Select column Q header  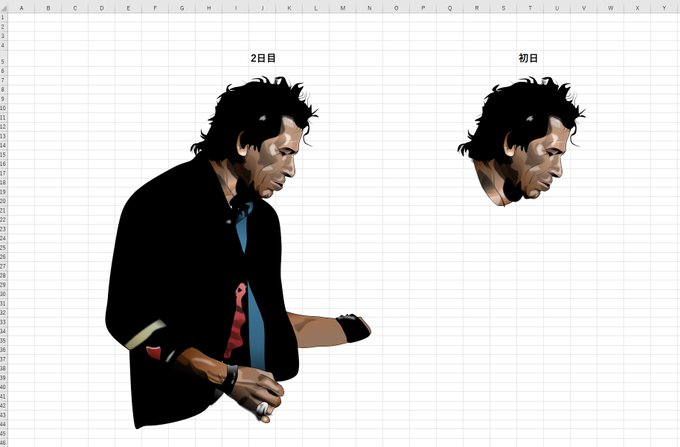point(450,8)
